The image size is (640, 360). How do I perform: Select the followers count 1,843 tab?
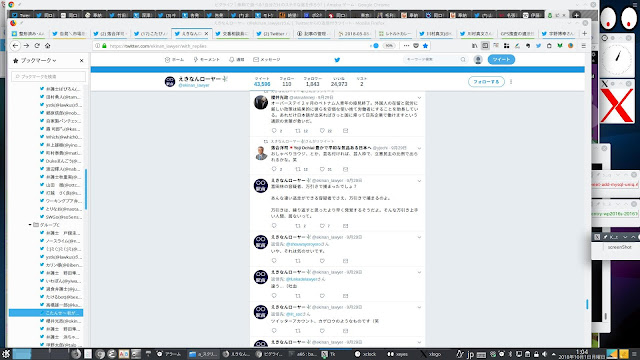coord(312,82)
